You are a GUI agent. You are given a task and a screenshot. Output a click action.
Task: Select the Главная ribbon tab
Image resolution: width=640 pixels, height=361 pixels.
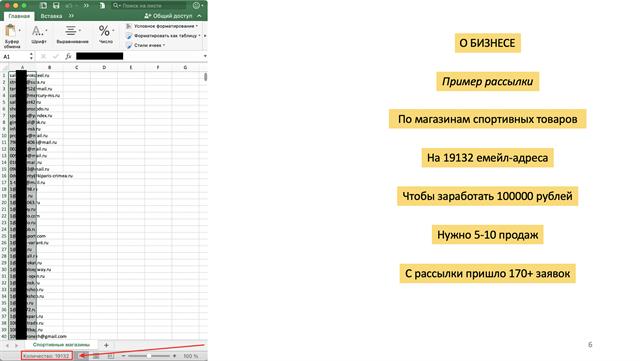click(x=19, y=16)
